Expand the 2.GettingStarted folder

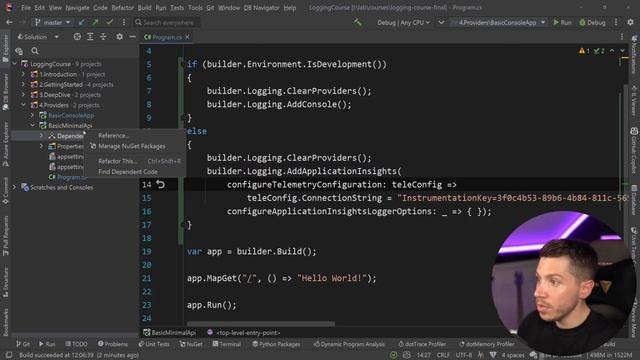point(24,84)
